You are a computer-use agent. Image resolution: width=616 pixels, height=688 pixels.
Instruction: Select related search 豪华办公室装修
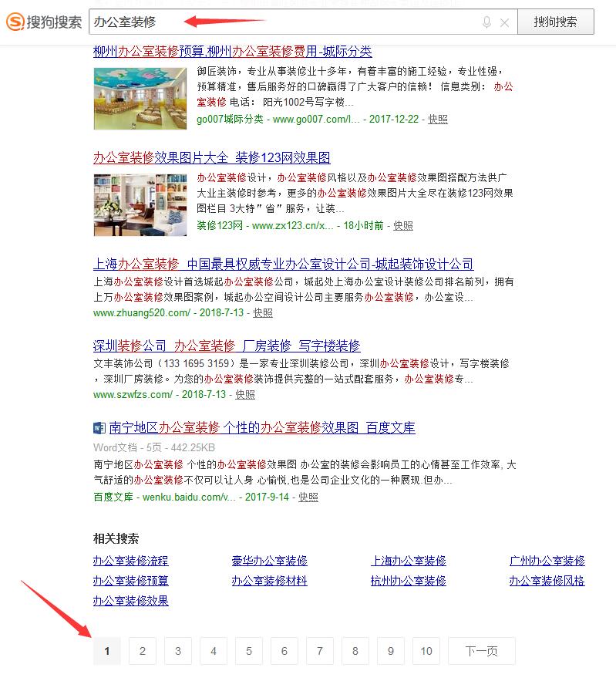(269, 561)
